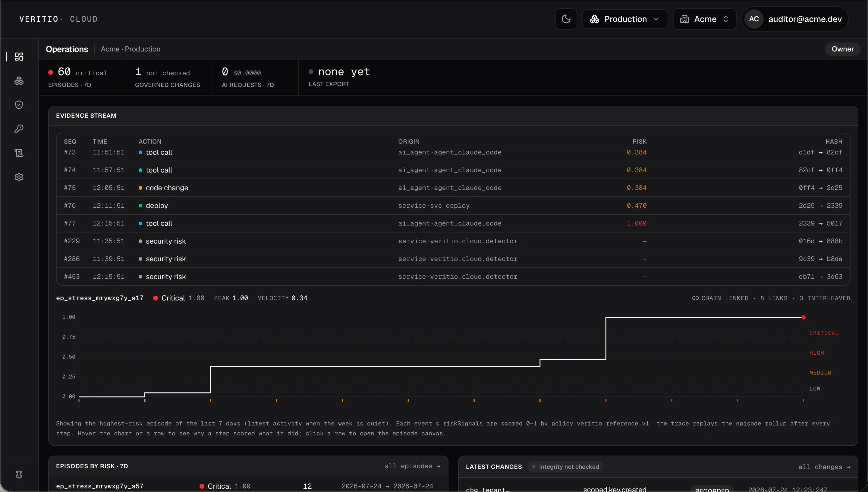Open evidence row #229 security risk
Screen dimensions: 868x492
[453, 241]
